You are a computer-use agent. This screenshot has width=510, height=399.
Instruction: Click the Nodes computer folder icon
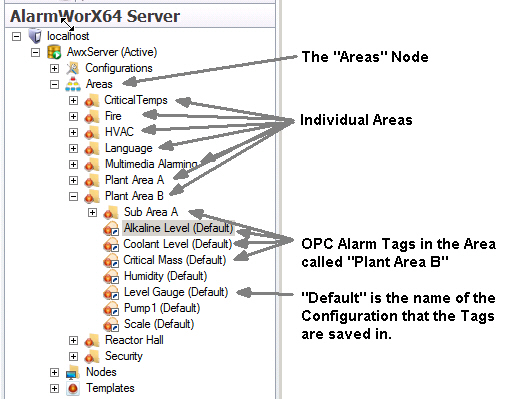pyautogui.click(x=73, y=372)
